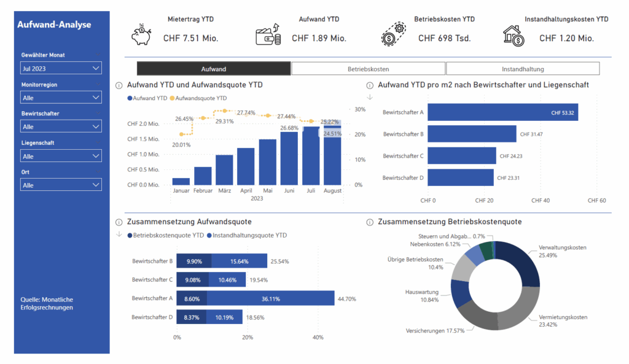Click info icon beside Aufwand YTD pro m2
This screenshot has width=629, height=364.
point(369,86)
